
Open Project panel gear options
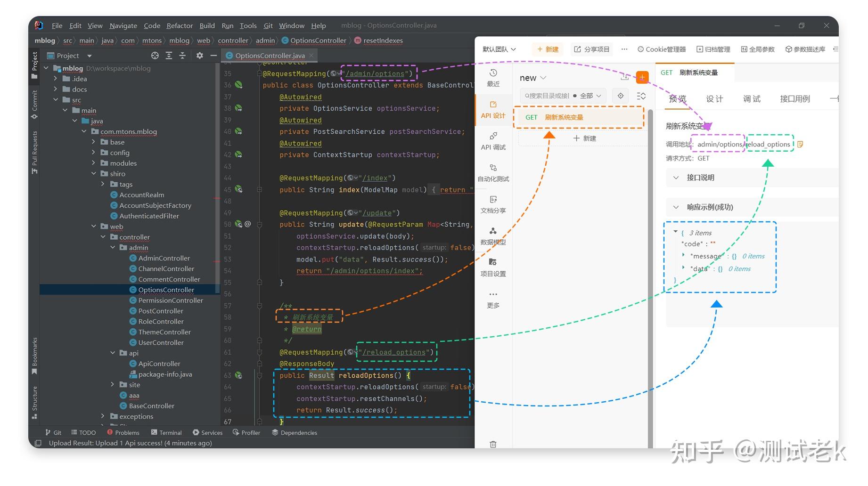coord(199,56)
